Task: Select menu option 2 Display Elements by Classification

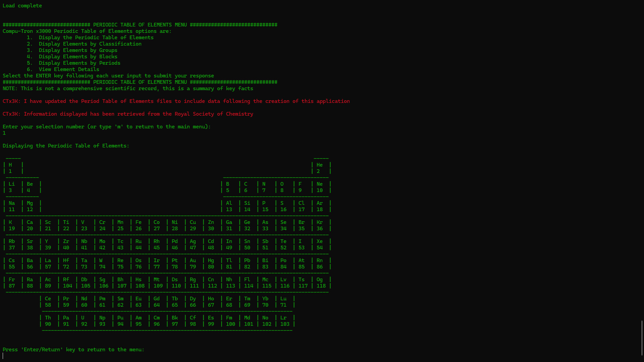Action: coord(84,44)
